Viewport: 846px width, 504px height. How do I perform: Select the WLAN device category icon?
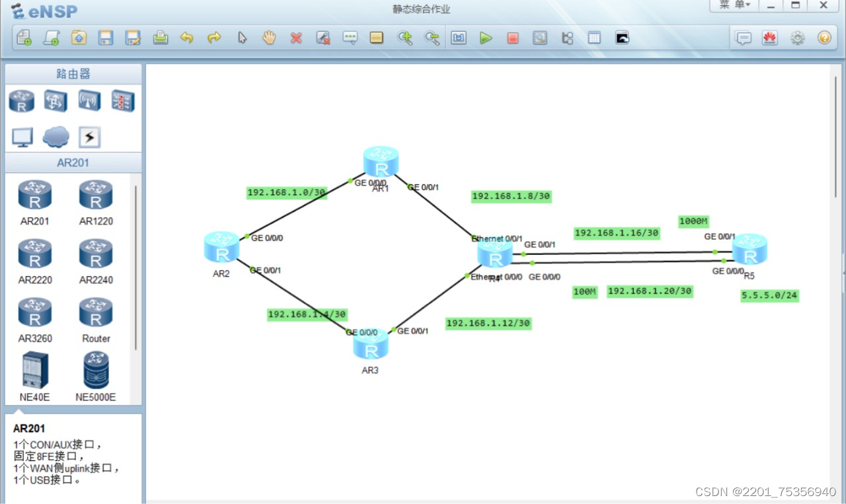(89, 101)
